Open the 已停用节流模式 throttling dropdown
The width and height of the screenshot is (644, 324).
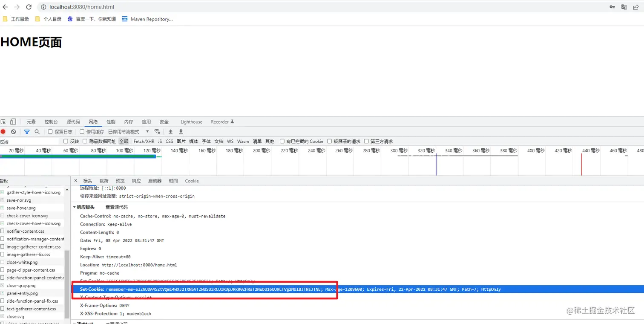point(129,132)
